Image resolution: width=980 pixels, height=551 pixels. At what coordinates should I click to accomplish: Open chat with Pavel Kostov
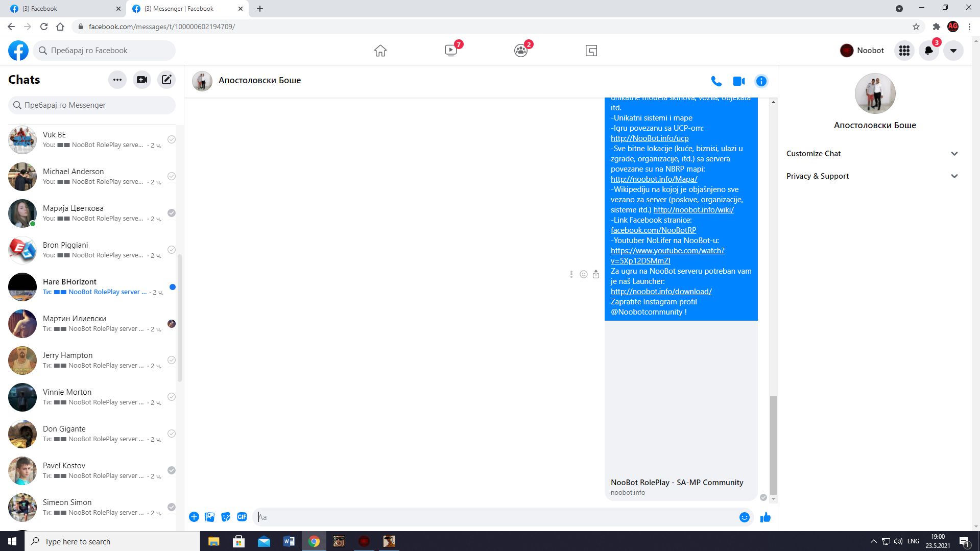(x=92, y=470)
